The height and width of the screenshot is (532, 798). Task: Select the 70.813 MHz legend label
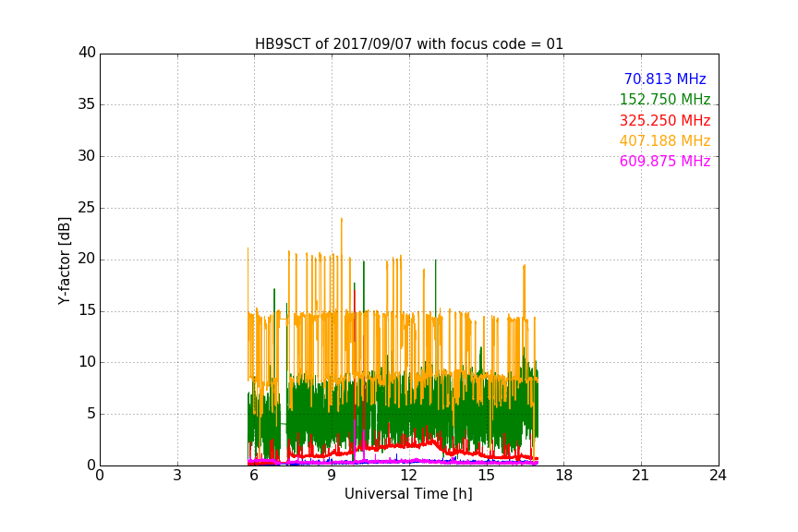[x=665, y=79]
